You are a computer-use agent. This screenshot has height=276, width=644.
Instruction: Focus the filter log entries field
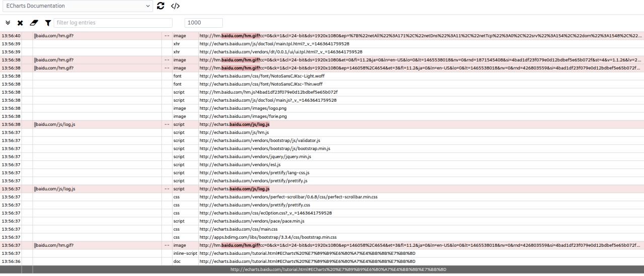[113, 23]
